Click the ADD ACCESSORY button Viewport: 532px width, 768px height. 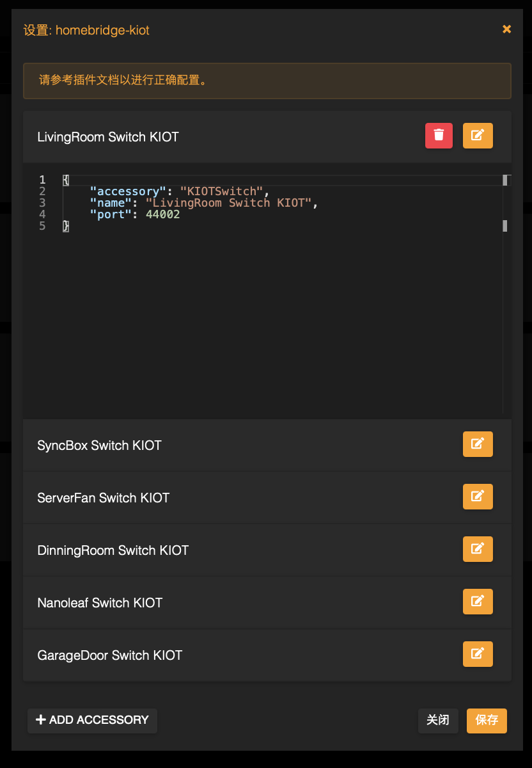(92, 720)
